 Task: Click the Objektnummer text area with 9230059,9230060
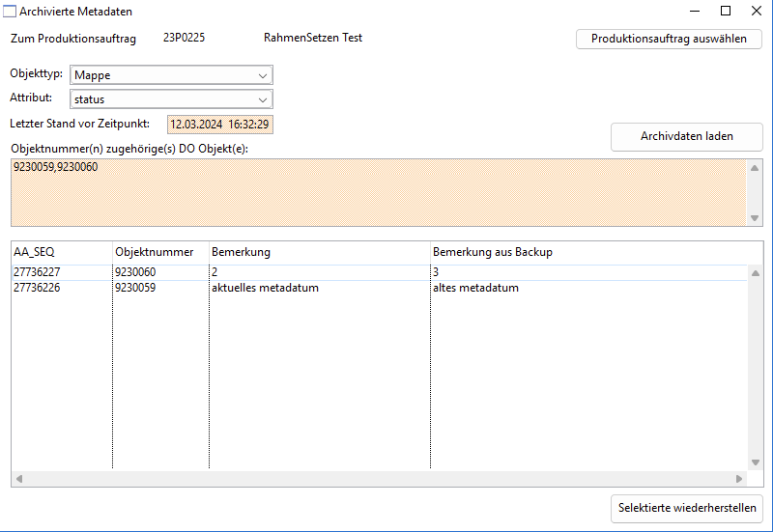pyautogui.click(x=377, y=191)
